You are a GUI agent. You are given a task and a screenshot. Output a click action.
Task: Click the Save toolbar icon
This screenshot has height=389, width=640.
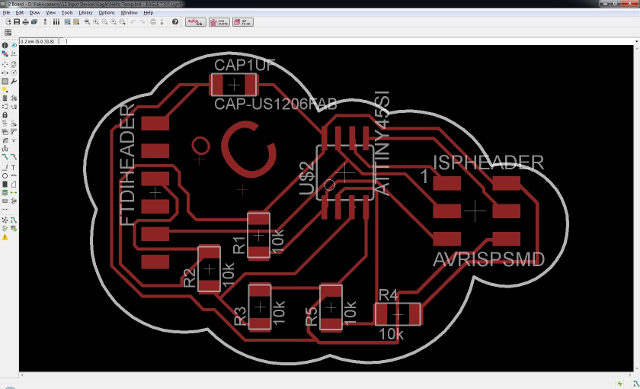pos(17,22)
